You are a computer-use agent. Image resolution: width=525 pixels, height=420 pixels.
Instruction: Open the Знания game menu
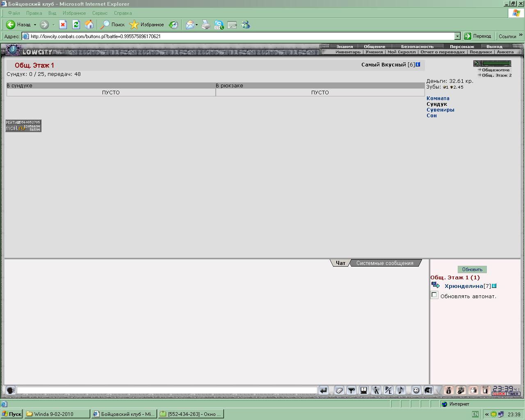pos(345,46)
